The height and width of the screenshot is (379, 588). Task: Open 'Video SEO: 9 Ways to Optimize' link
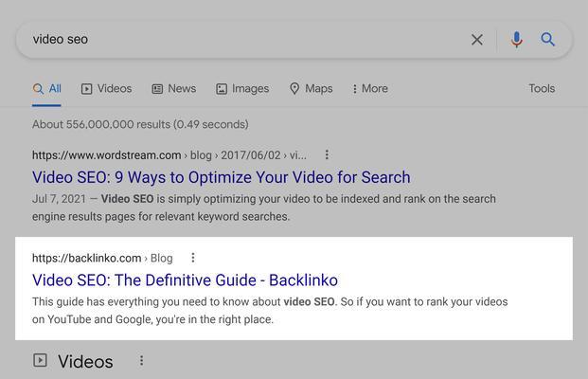point(222,177)
